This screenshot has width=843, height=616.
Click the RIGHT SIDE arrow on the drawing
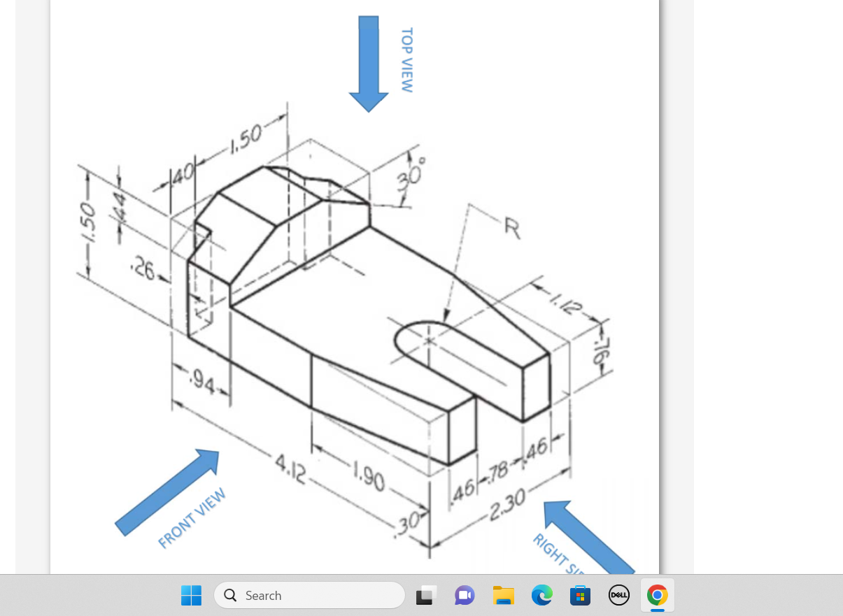click(588, 538)
